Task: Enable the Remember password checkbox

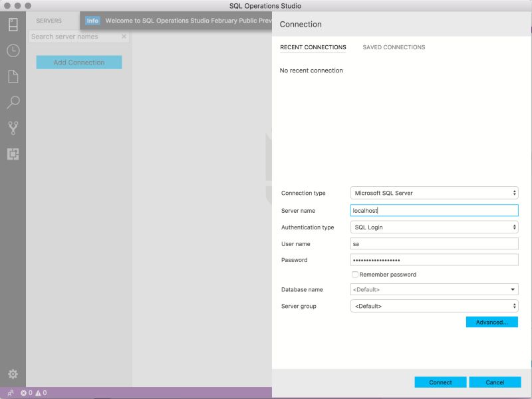Action: click(355, 274)
